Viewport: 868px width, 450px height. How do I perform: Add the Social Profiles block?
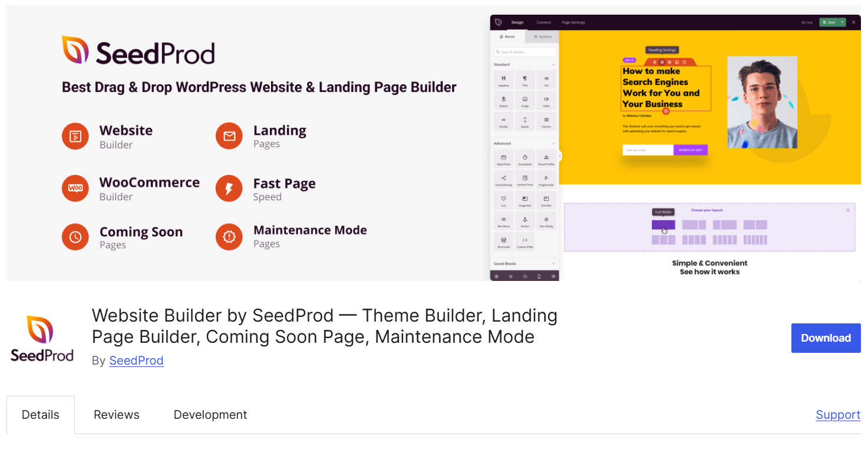point(546,158)
